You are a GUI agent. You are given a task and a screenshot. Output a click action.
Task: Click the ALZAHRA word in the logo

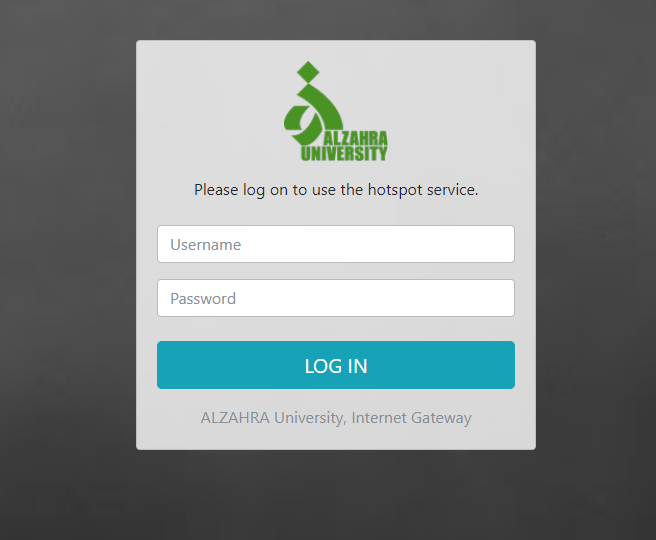[356, 138]
